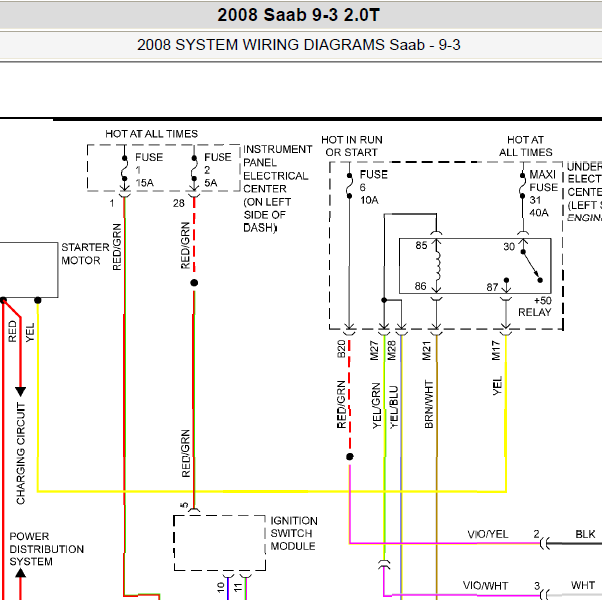Click the splice dot at the B20 wire's lower end
The width and height of the screenshot is (602, 600).
[350, 457]
